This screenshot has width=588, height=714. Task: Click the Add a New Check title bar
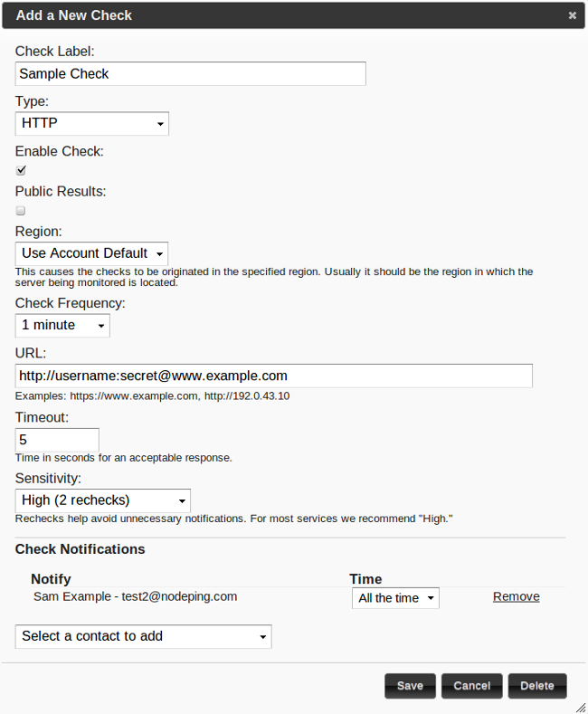click(271, 15)
